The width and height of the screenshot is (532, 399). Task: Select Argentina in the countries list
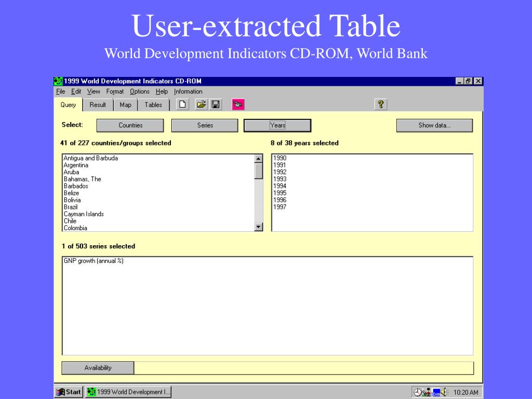click(x=76, y=165)
